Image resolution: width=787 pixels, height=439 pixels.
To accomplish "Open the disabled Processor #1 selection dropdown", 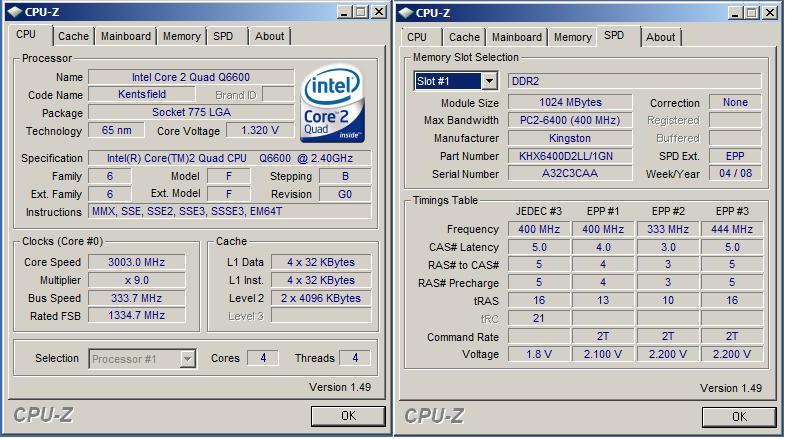I will tap(187, 359).
